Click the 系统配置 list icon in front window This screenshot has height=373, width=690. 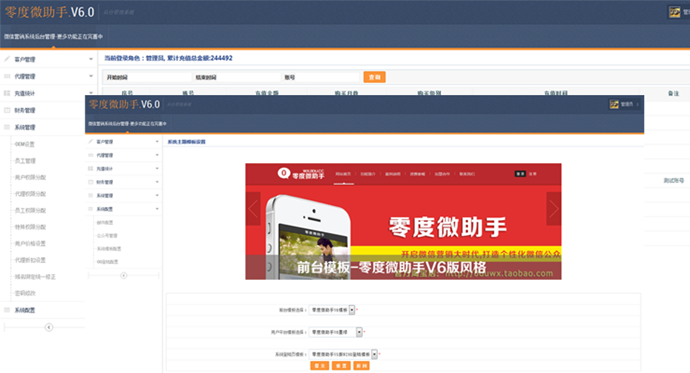click(91, 209)
